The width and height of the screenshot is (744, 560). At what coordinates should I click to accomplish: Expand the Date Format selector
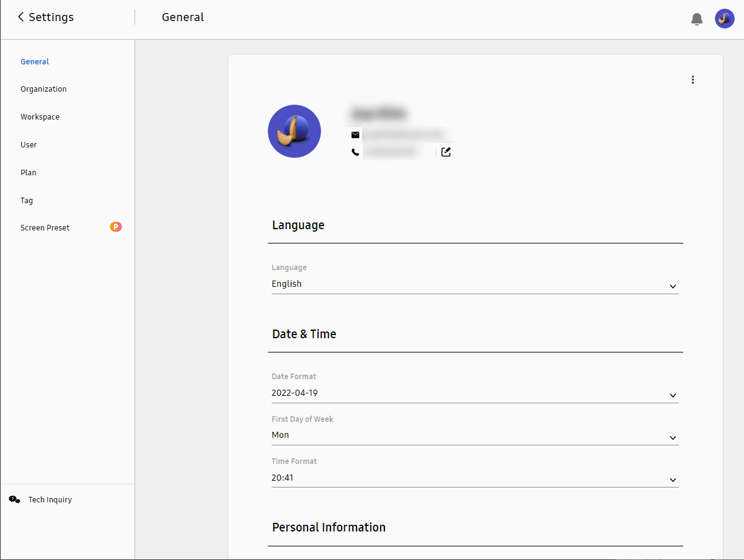point(673,395)
